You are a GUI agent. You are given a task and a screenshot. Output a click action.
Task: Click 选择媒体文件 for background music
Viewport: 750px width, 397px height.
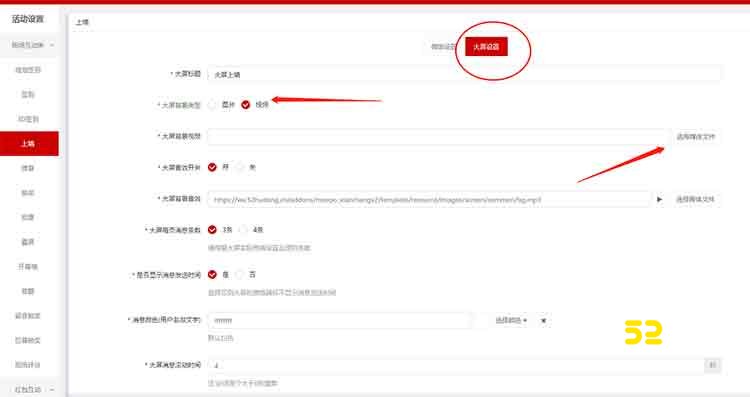coord(695,199)
